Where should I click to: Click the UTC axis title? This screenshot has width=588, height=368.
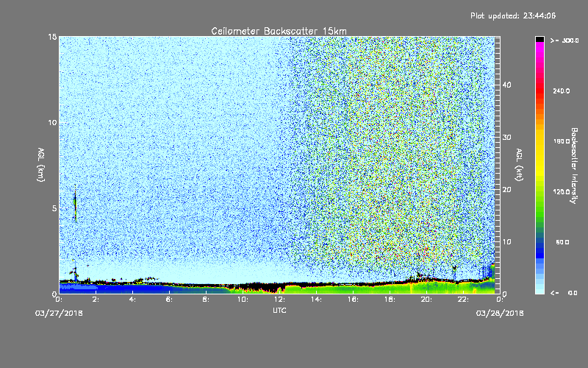[279, 311]
